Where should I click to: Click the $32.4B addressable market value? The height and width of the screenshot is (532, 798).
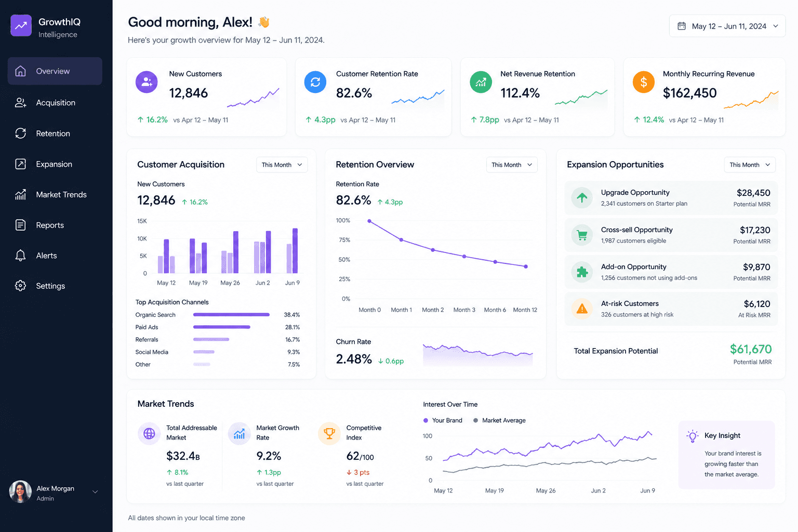click(x=183, y=456)
